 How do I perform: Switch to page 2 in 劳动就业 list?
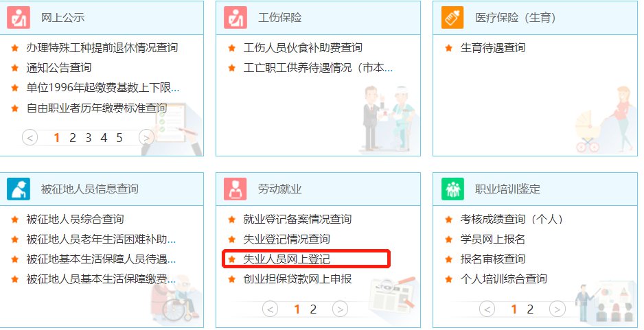point(313,309)
